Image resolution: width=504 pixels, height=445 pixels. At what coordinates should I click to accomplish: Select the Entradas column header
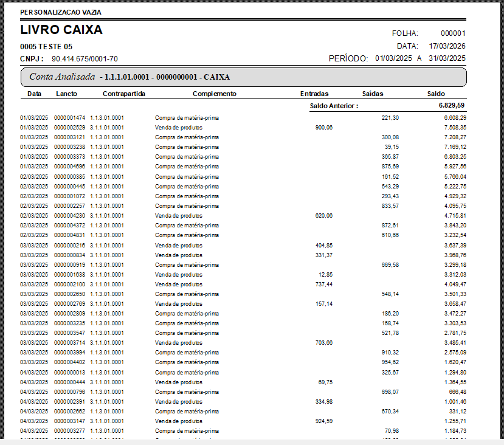pyautogui.click(x=314, y=94)
